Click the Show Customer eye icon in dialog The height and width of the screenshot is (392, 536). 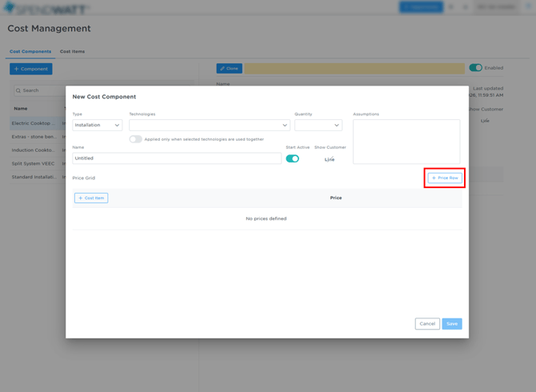tap(330, 159)
